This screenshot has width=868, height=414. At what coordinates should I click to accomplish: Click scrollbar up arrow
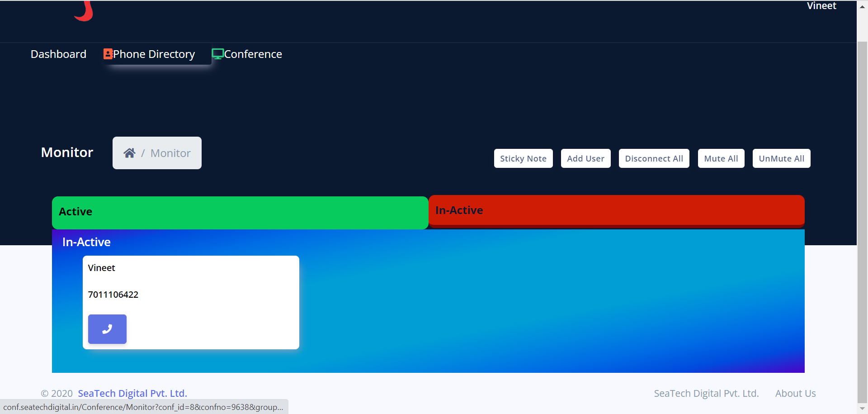862,7
